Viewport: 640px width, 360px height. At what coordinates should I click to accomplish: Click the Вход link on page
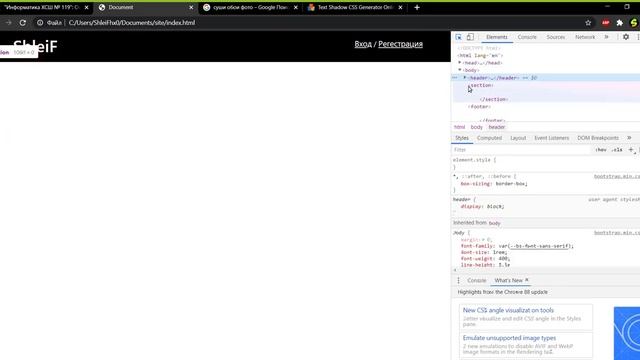(363, 44)
